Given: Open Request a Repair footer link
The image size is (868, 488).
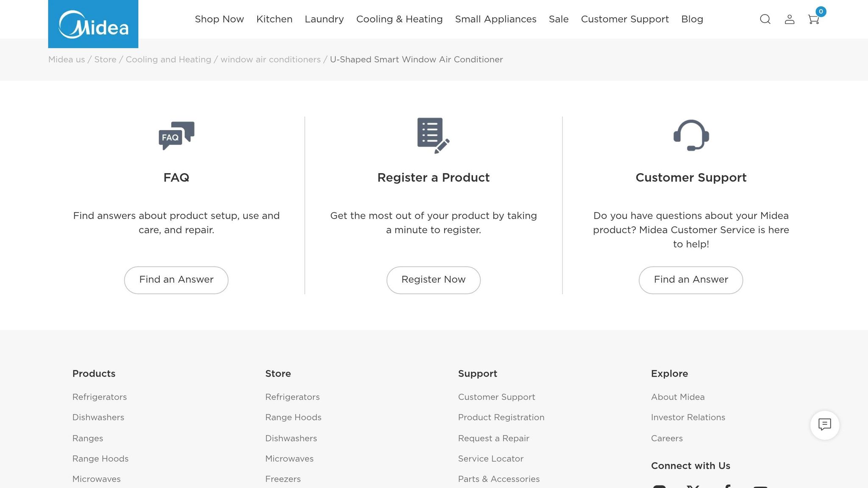Looking at the screenshot, I should 494,438.
